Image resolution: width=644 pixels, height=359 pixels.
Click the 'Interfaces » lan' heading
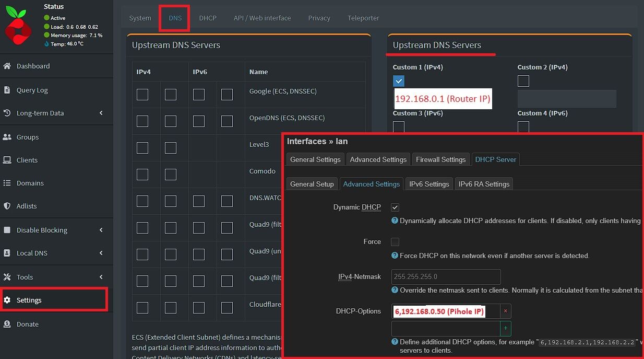click(317, 141)
